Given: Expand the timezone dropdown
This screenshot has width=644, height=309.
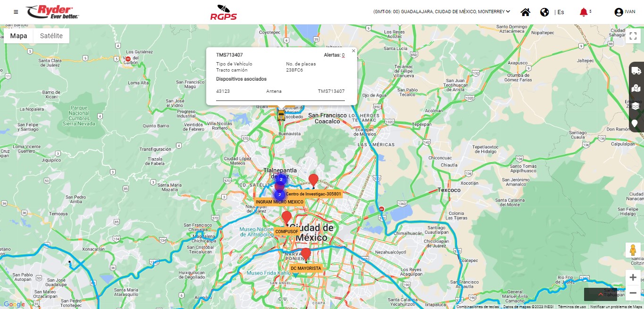Looking at the screenshot, I should point(508,12).
